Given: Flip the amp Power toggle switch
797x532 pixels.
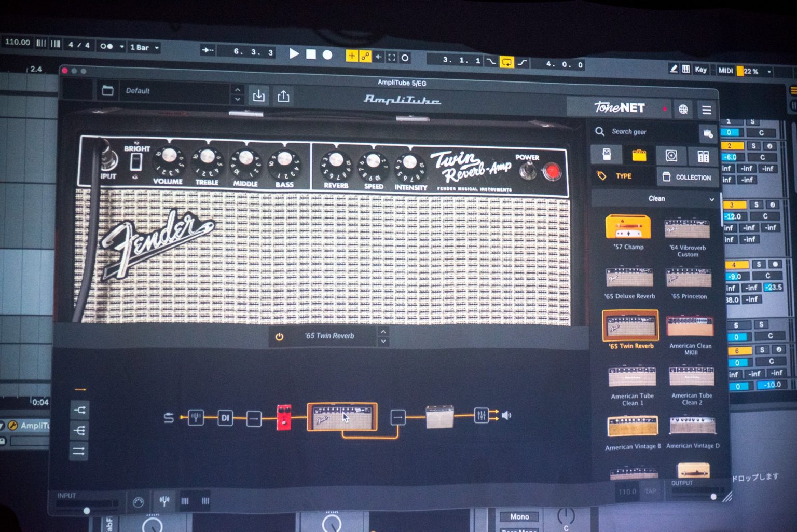Looking at the screenshot, I should tap(528, 170).
